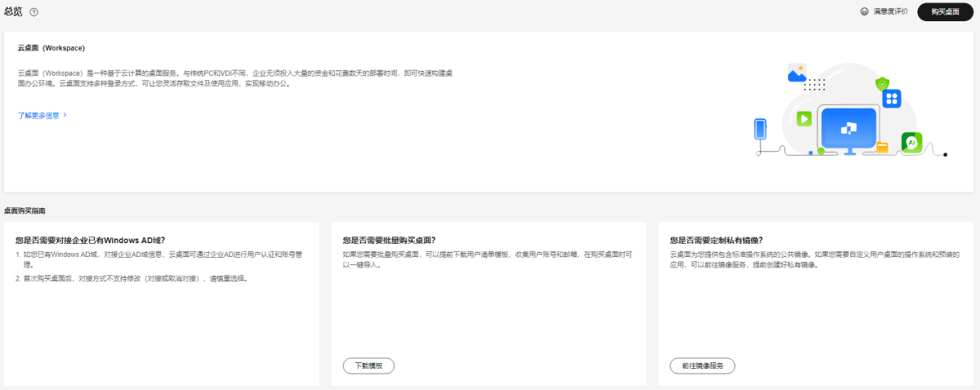Open the 了解更多信息 link

pos(38,115)
